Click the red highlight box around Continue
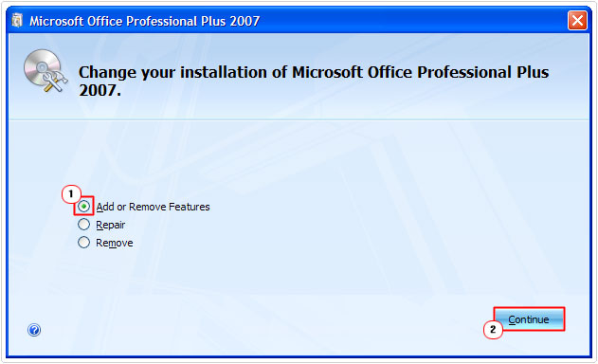598x364 pixels. pyautogui.click(x=529, y=319)
